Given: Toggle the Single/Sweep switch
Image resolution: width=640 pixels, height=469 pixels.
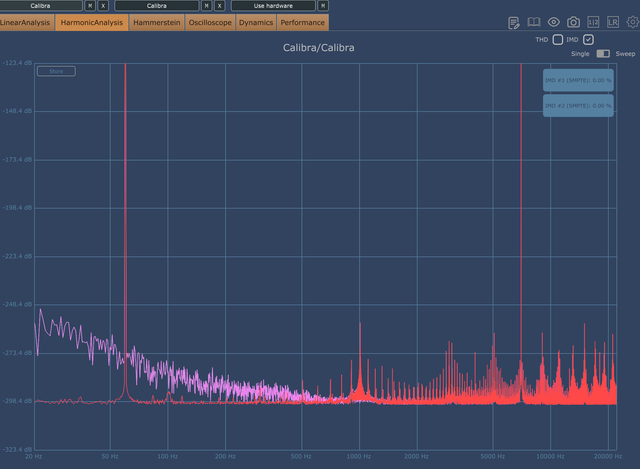Looking at the screenshot, I should coord(603,53).
